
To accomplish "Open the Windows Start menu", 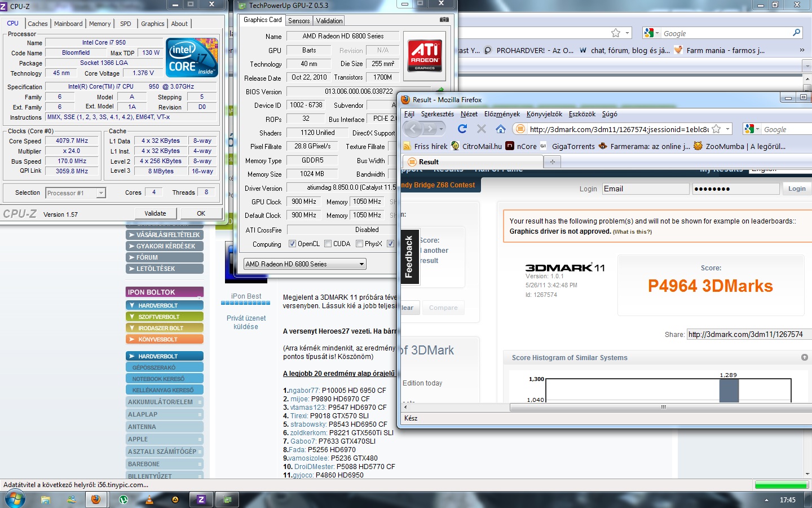I will click(x=15, y=500).
